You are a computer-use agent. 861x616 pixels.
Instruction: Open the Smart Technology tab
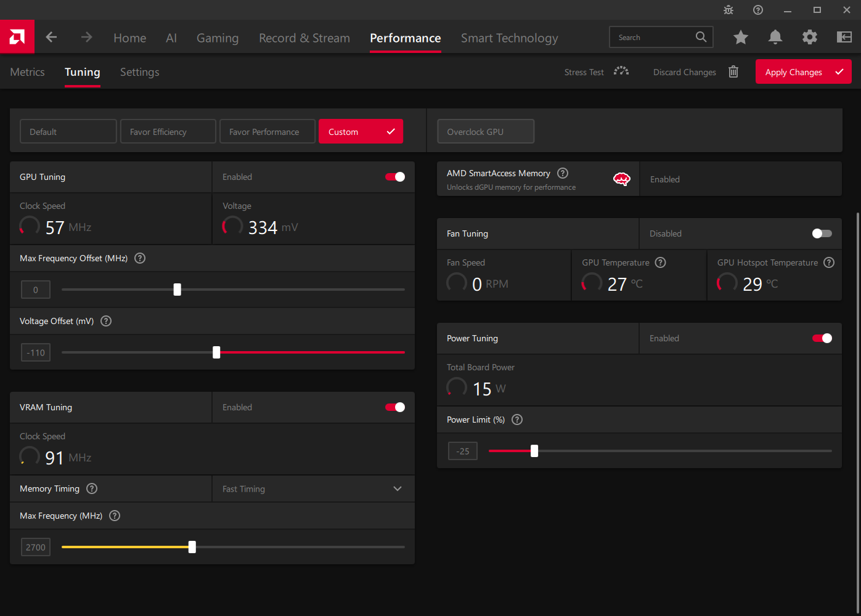point(510,38)
